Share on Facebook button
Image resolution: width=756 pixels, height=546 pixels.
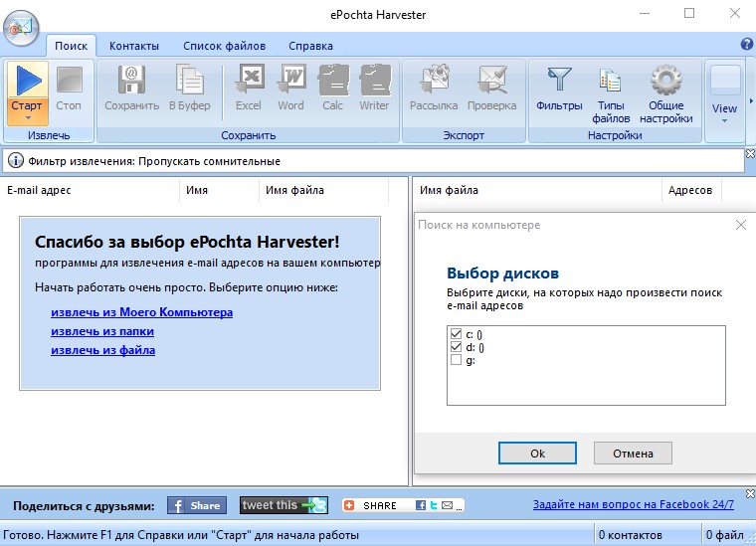[x=197, y=505]
